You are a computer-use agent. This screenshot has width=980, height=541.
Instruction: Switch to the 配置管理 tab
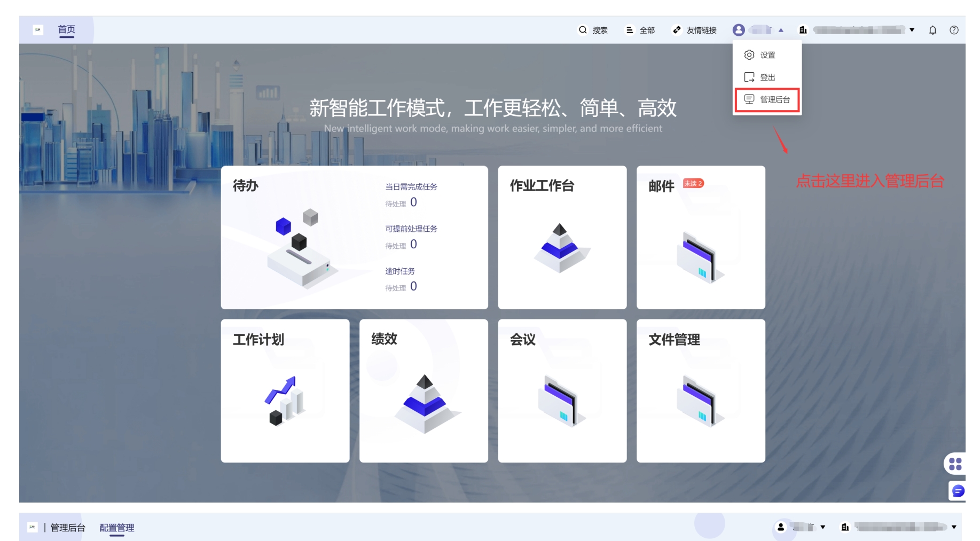coord(117,528)
